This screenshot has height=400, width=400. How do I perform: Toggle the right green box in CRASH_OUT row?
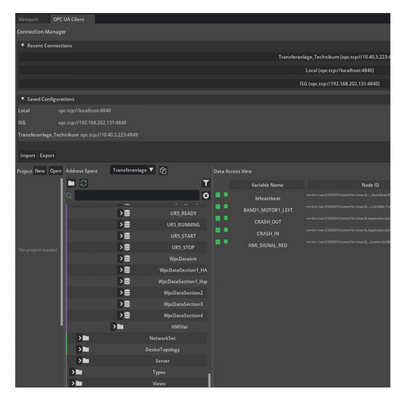(x=226, y=218)
